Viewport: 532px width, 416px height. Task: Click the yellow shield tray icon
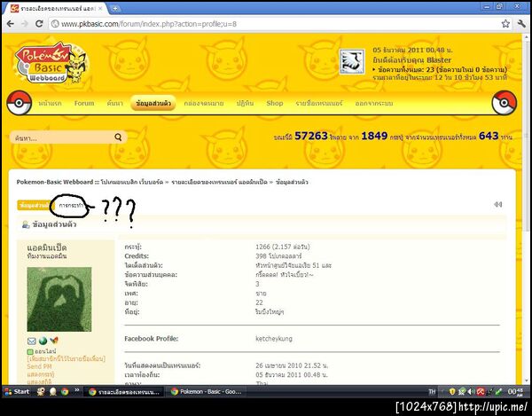tap(452, 392)
